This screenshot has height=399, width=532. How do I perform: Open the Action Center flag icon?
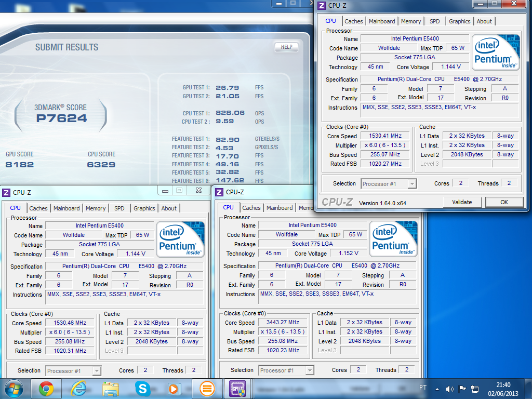click(x=462, y=389)
